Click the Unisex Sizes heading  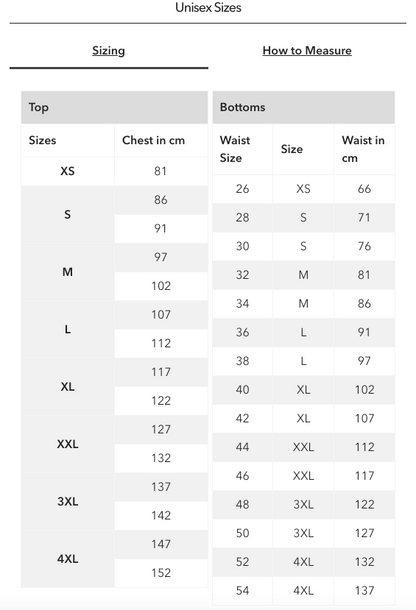coord(208,7)
